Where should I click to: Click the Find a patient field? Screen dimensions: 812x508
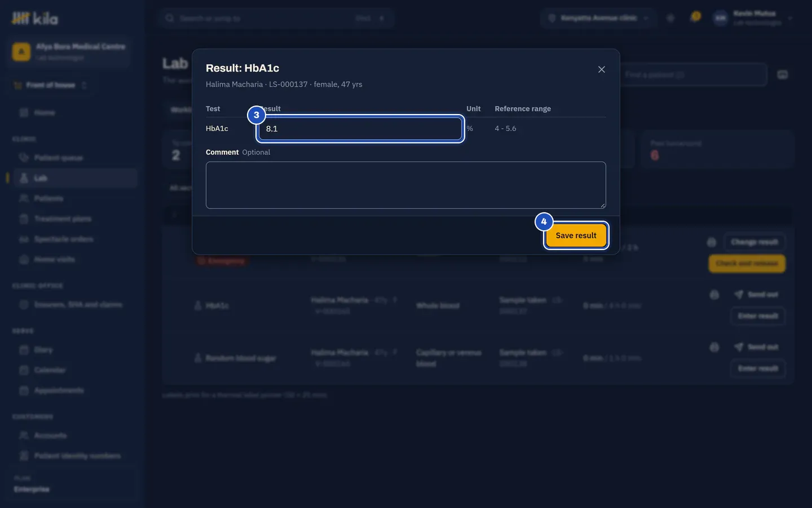pos(693,75)
